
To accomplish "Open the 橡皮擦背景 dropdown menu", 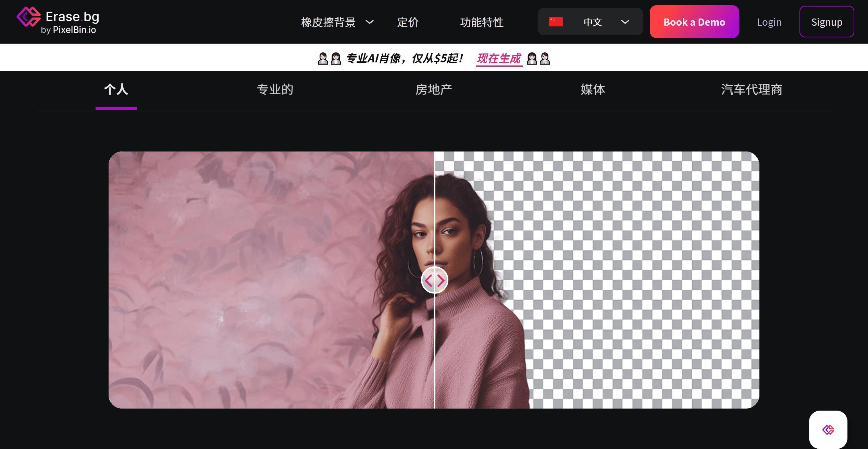I will point(328,22).
